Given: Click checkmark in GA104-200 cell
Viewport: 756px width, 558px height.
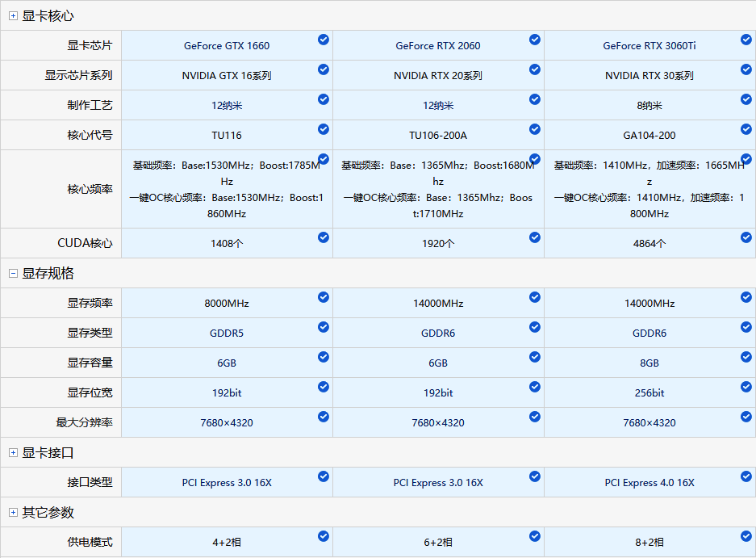Looking at the screenshot, I should (x=746, y=129).
